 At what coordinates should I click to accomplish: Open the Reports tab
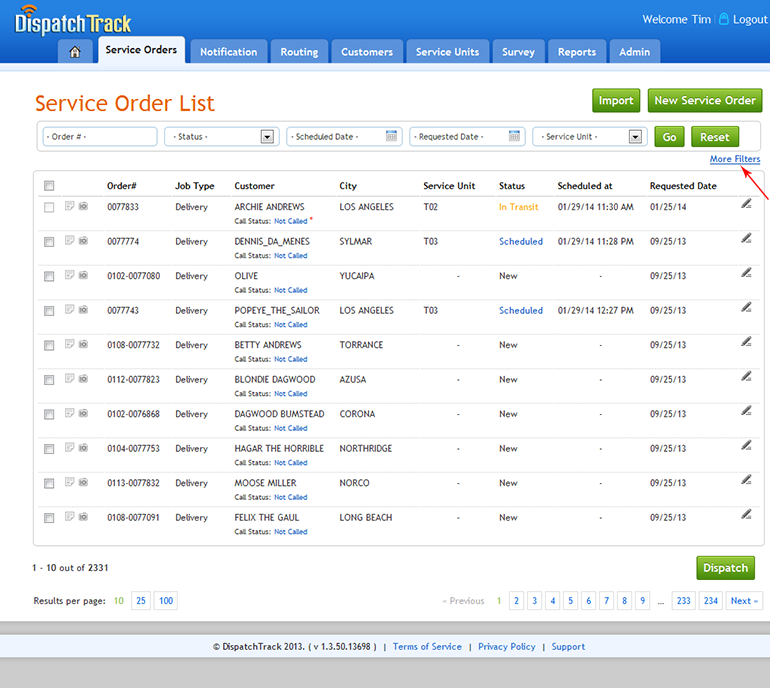point(577,52)
